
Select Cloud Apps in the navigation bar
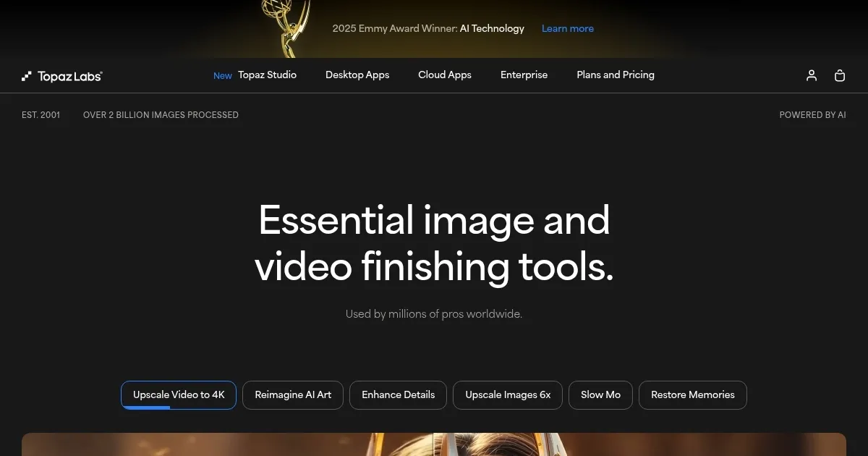(444, 75)
